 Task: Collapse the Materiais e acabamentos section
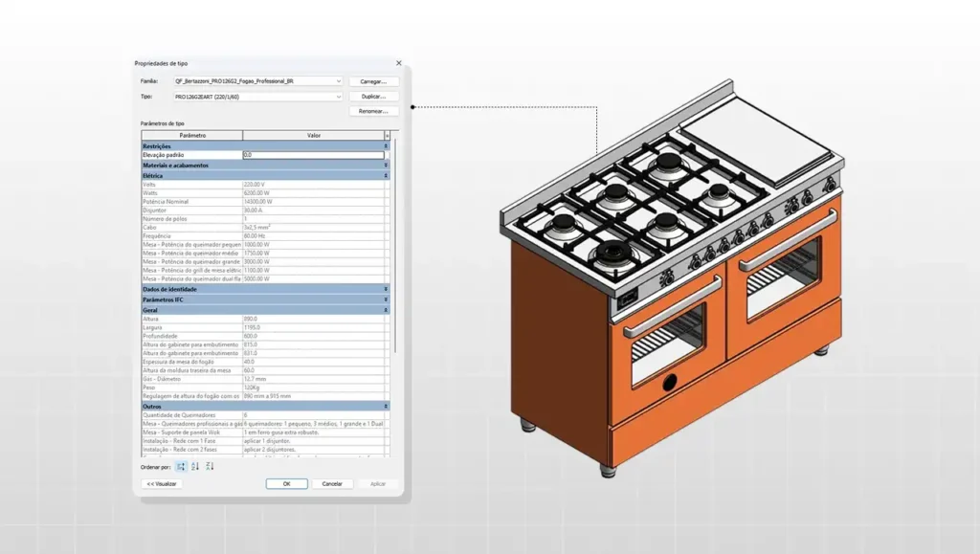386,166
